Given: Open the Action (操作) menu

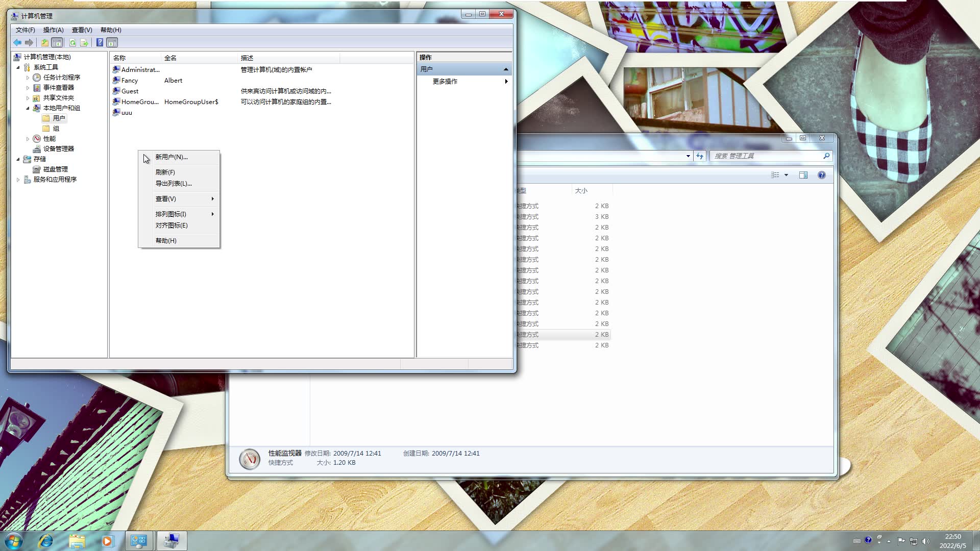Looking at the screenshot, I should tap(53, 30).
